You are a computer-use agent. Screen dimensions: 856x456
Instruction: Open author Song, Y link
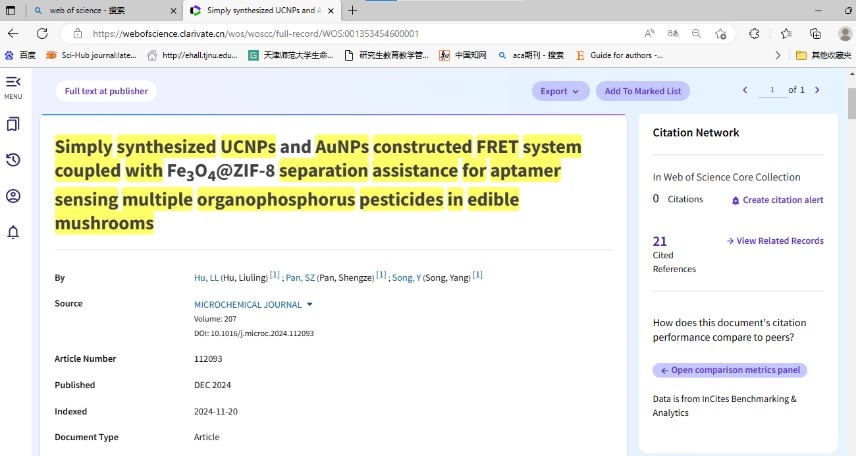(x=406, y=278)
